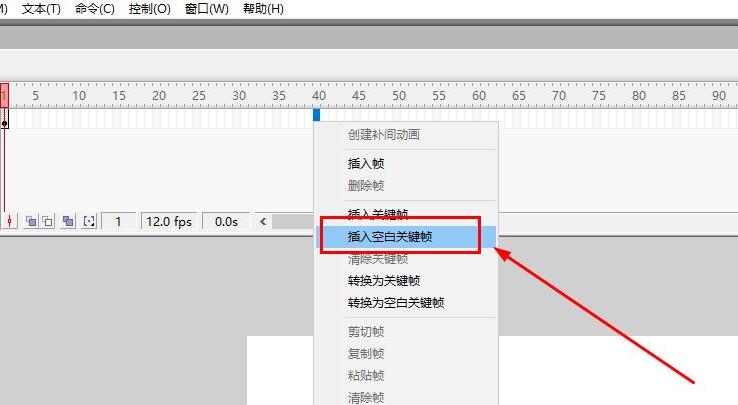Open the 窗口(W) menu
Image resolution: width=738 pixels, height=405 pixels.
(206, 8)
